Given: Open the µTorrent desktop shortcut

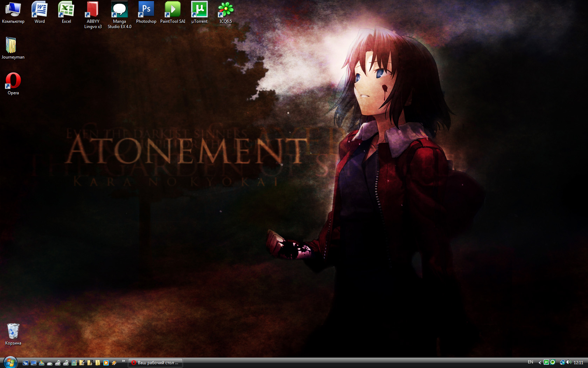Looking at the screenshot, I should click(199, 13).
